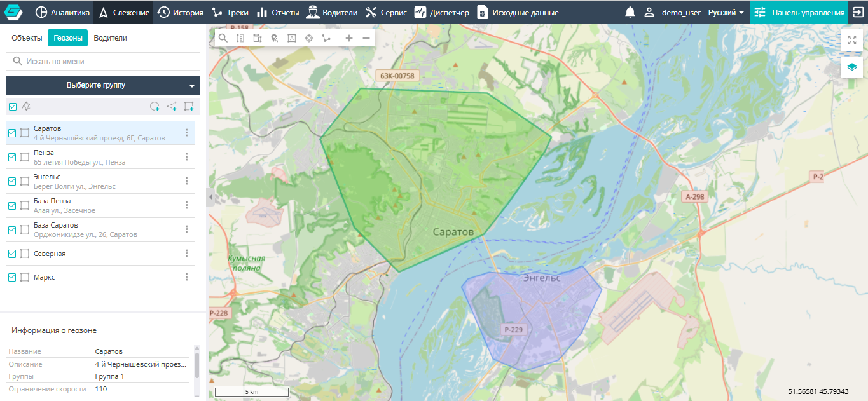Image resolution: width=868 pixels, height=401 pixels.
Task: Focus the Искать по имени search field
Action: click(103, 62)
